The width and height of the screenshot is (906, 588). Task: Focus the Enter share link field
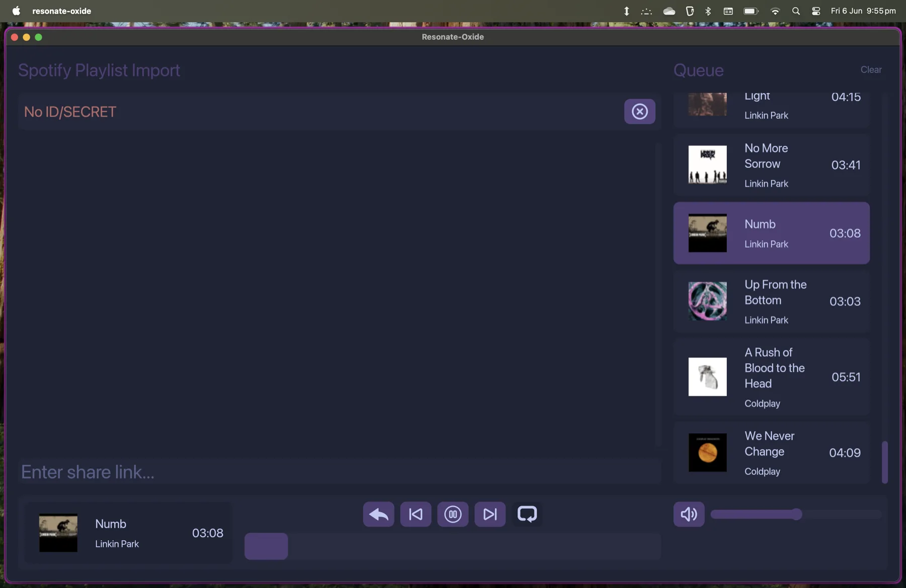(339, 472)
